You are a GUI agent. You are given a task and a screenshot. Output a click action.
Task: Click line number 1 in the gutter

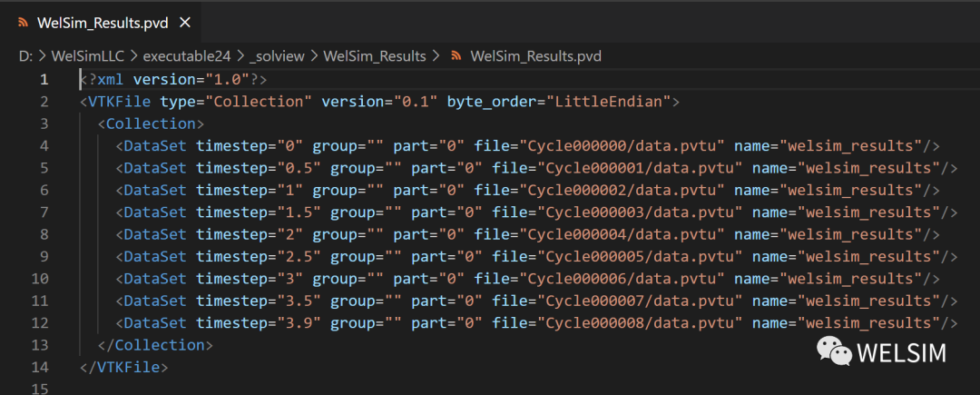[x=44, y=79]
